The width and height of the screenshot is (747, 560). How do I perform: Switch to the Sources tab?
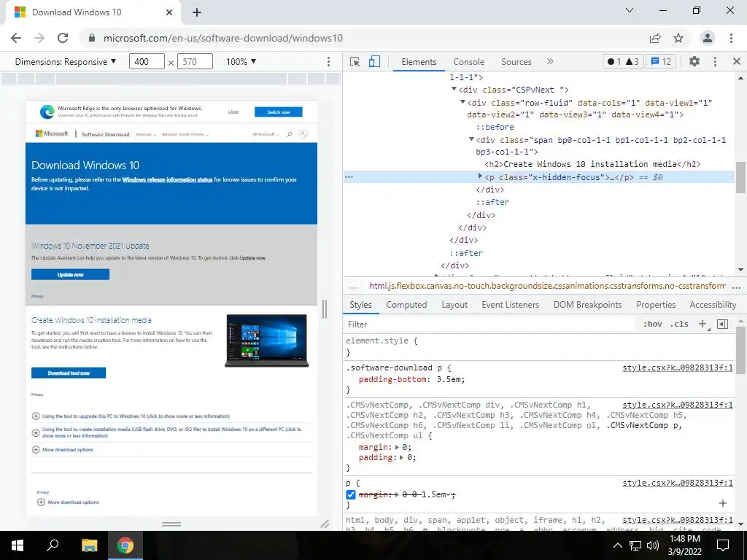pos(516,62)
